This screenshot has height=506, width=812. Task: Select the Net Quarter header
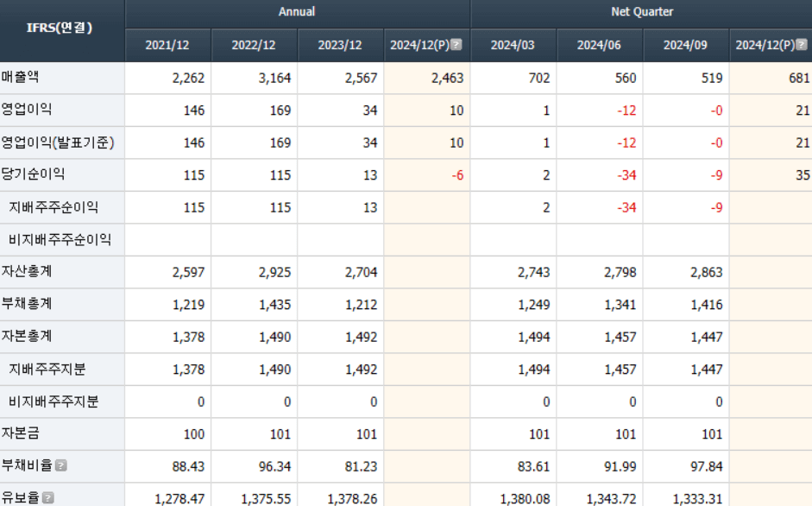(642, 12)
